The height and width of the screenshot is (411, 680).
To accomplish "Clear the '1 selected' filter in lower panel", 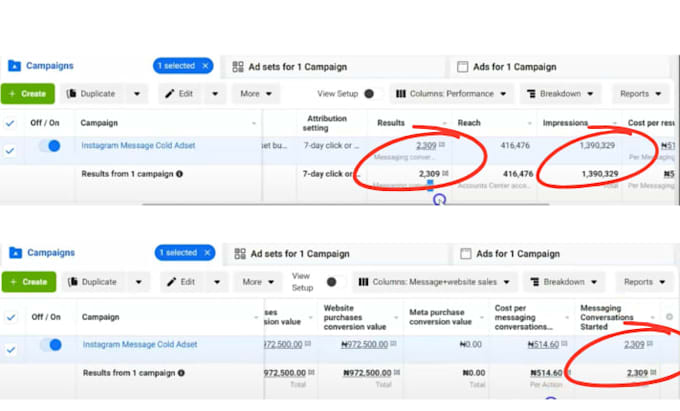I will 207,252.
